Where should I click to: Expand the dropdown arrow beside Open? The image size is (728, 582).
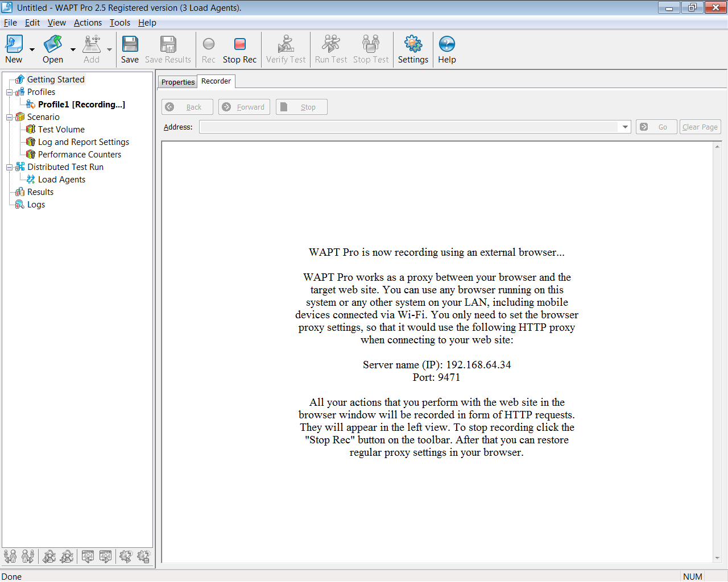pyautogui.click(x=73, y=49)
